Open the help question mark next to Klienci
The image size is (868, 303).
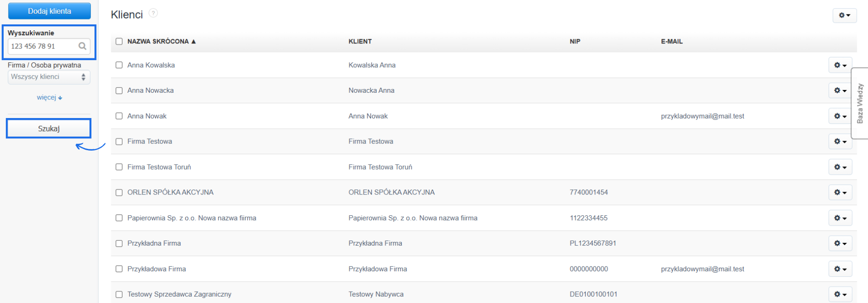pyautogui.click(x=153, y=14)
